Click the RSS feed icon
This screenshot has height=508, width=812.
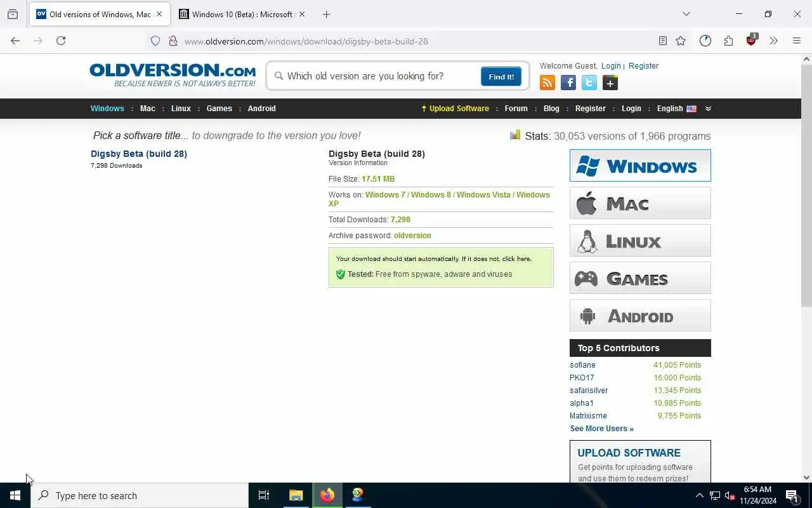point(547,83)
